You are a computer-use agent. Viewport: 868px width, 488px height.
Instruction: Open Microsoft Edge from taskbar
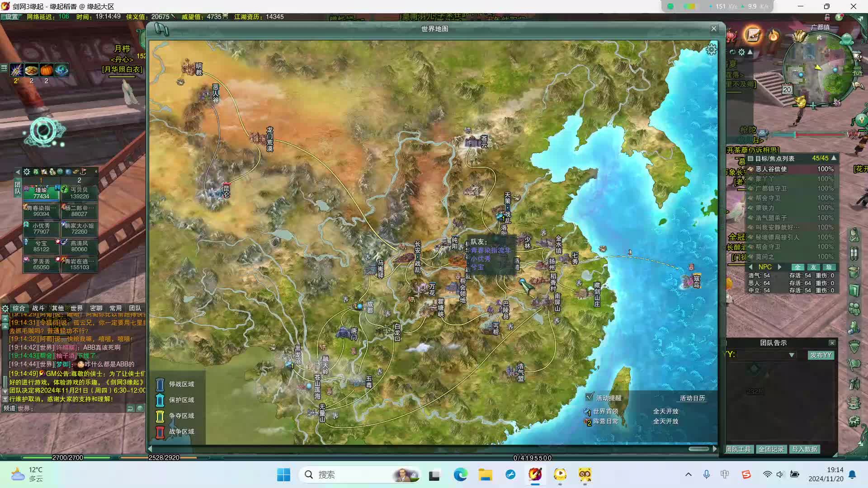[x=460, y=474]
